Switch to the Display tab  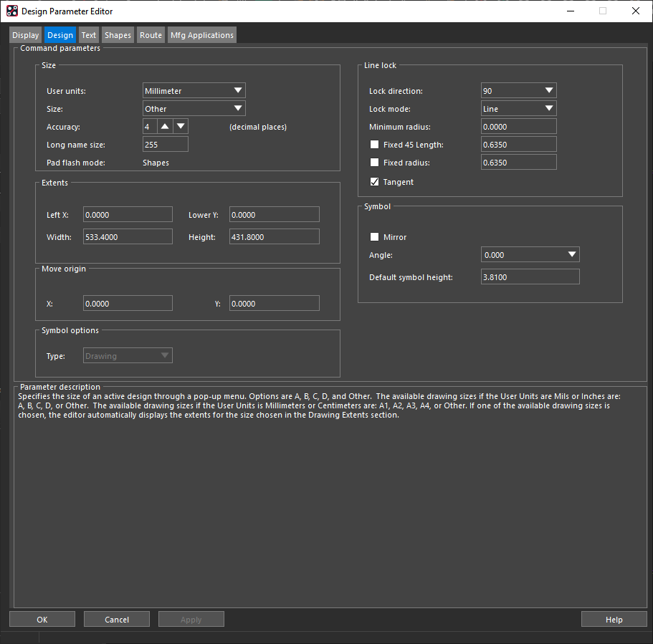pos(25,35)
